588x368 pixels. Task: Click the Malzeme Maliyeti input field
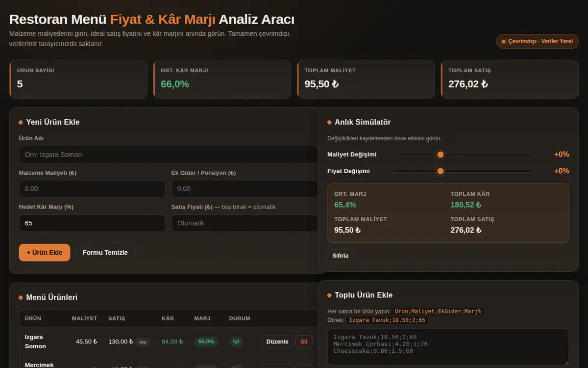[92, 189]
